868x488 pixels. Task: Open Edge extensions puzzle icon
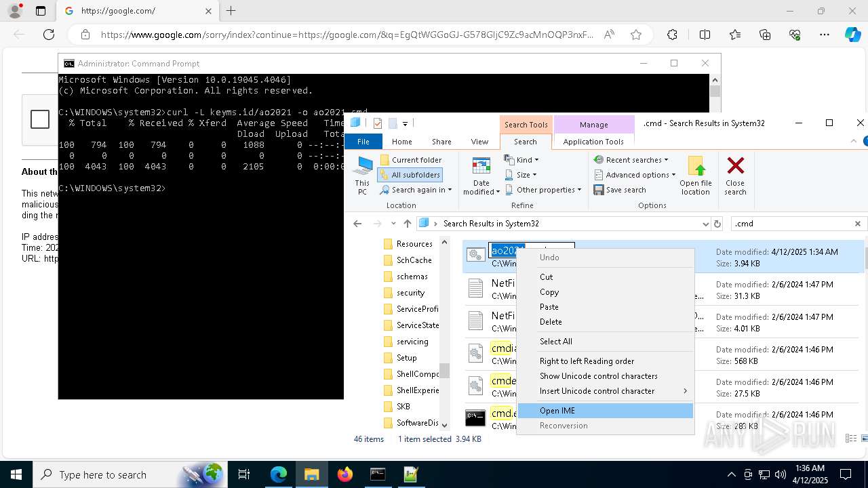point(672,35)
